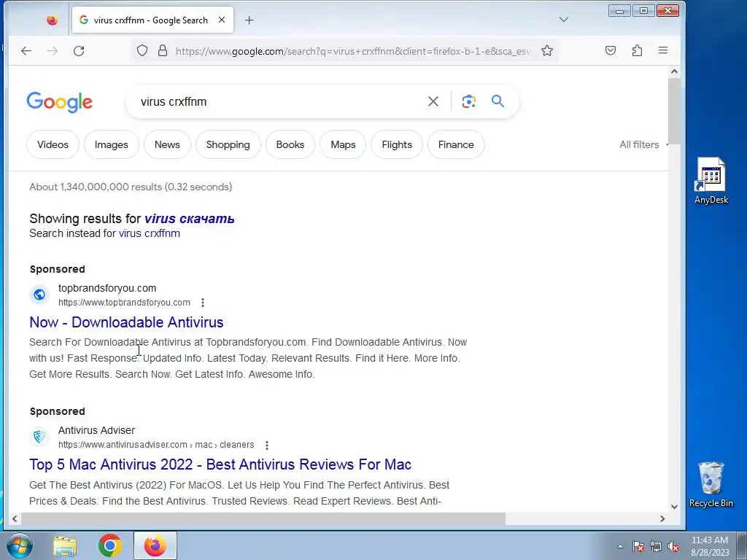Open the Save to Pocket icon
The width and height of the screenshot is (747, 560).
click(611, 50)
